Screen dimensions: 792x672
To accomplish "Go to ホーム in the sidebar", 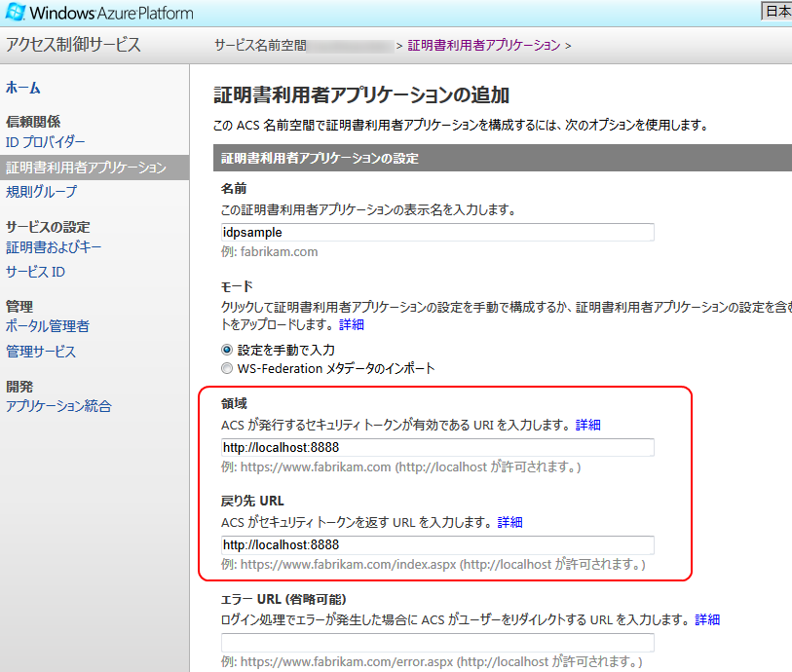I will (23, 88).
